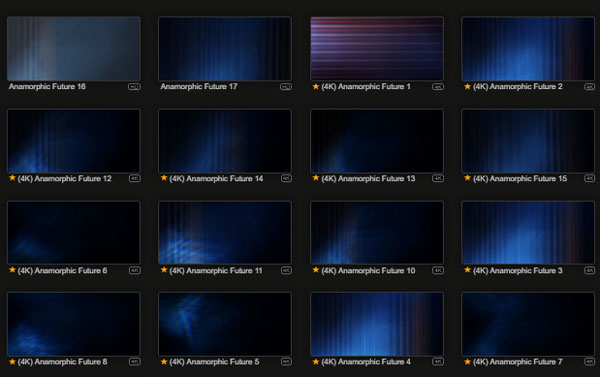Click the "(4K) Anamorphic Future 6" label

click(x=62, y=271)
